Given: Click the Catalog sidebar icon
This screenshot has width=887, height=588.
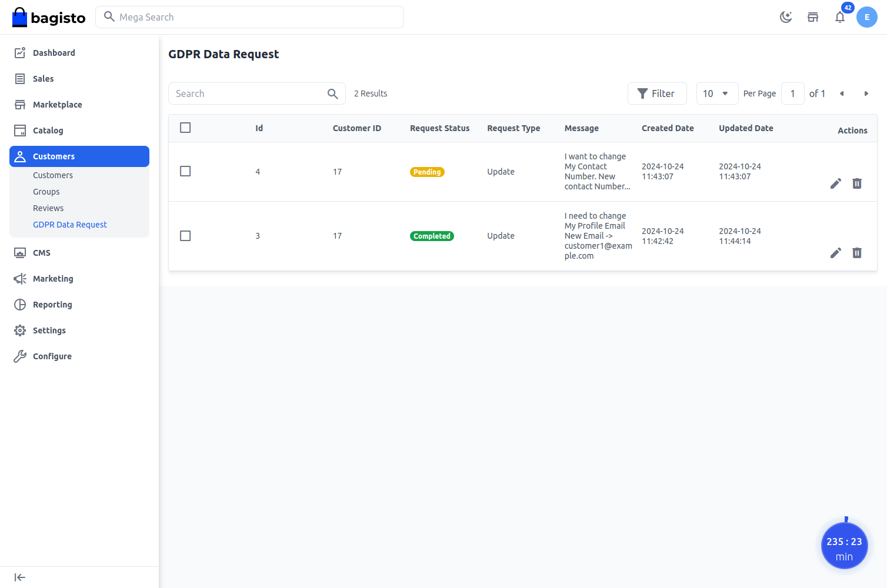Looking at the screenshot, I should click(x=20, y=131).
